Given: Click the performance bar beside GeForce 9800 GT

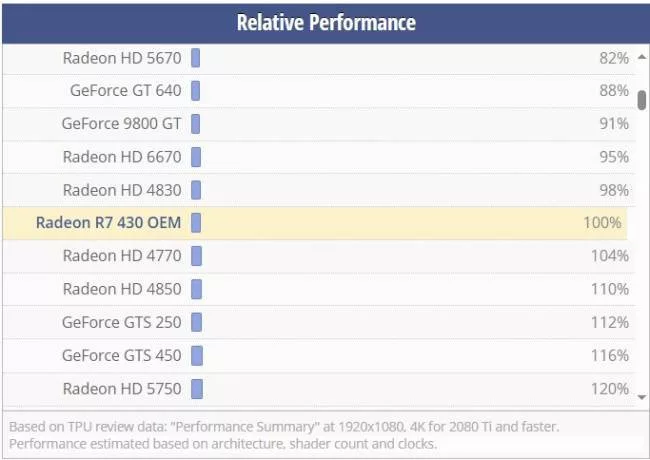Looking at the screenshot, I should [x=196, y=124].
